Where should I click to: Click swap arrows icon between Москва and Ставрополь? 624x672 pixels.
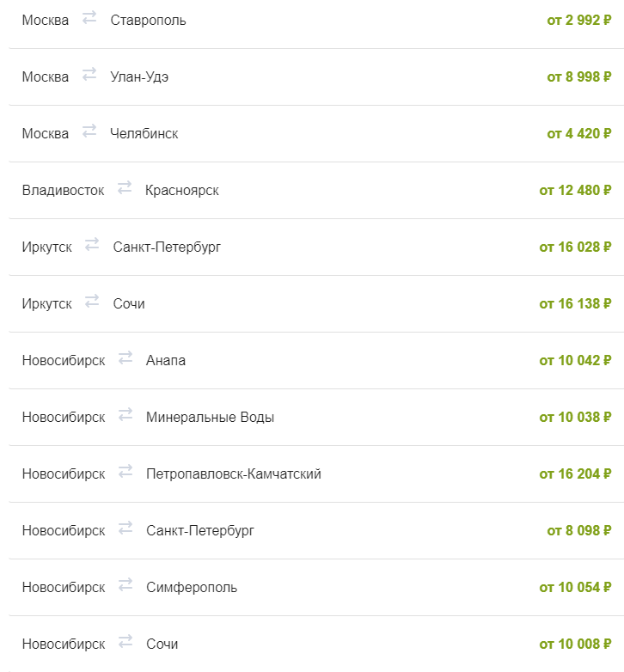click(89, 17)
